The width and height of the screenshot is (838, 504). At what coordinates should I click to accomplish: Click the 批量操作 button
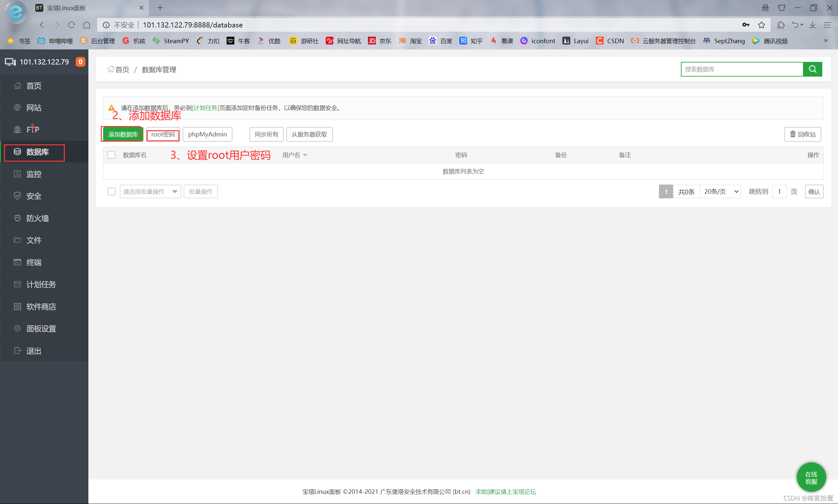point(201,191)
